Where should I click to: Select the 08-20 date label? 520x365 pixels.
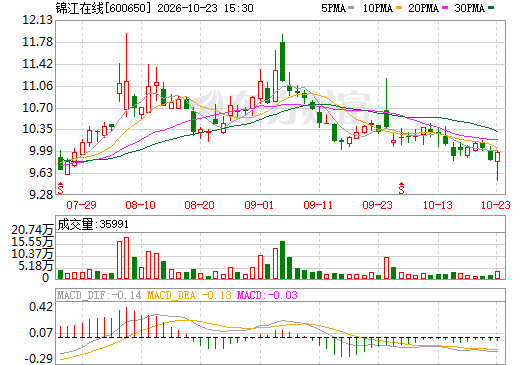pyautogui.click(x=199, y=205)
